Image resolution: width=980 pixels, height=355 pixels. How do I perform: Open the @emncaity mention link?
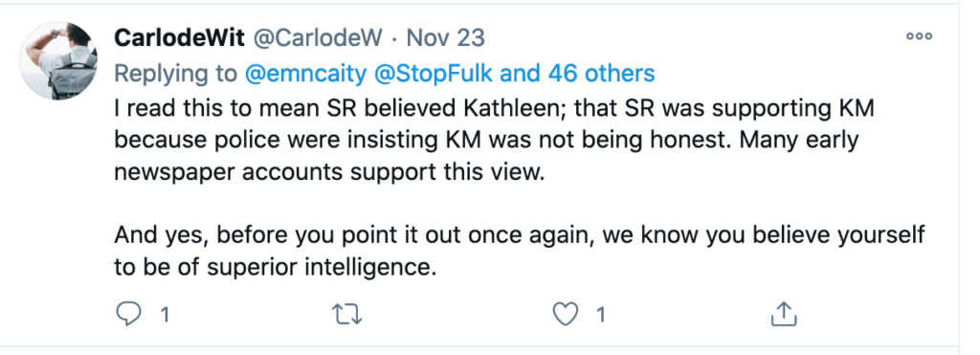click(x=305, y=74)
